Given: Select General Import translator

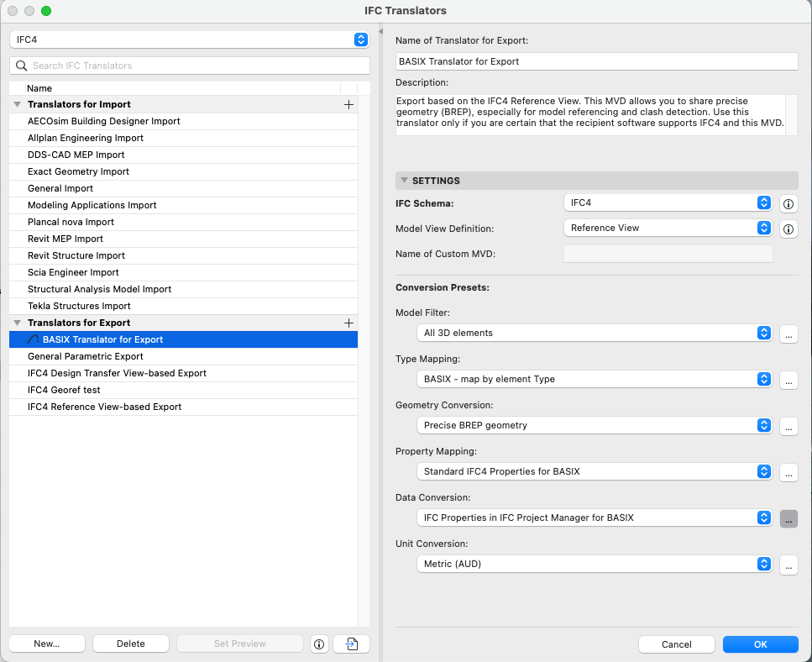Looking at the screenshot, I should pos(183,188).
